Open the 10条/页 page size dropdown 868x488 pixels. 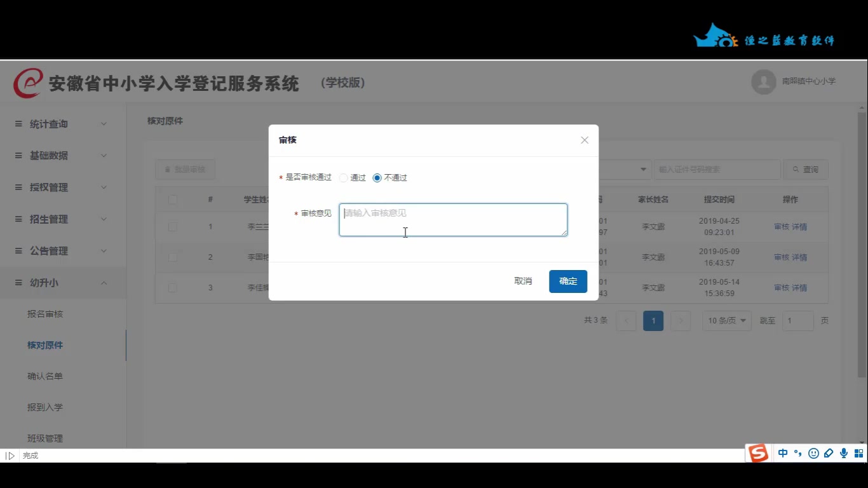pos(727,321)
